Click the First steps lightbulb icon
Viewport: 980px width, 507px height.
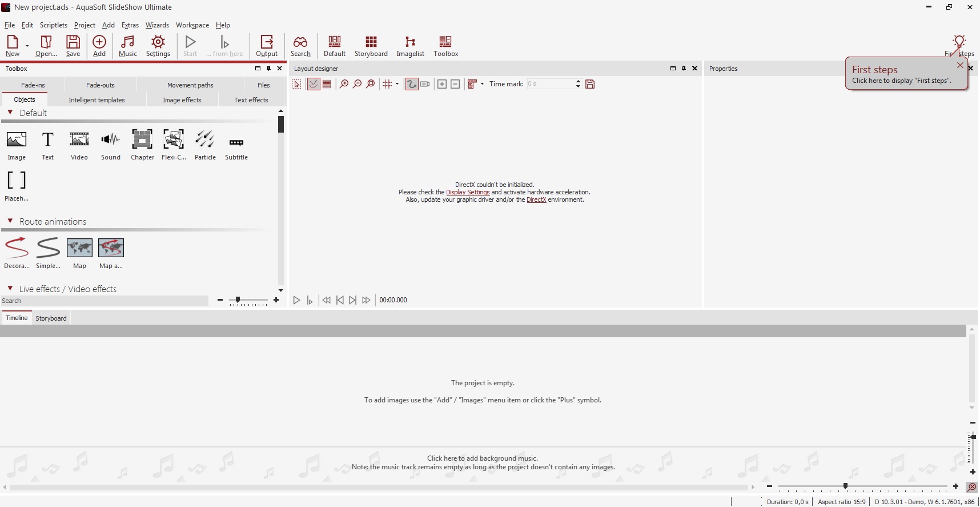pos(959,41)
